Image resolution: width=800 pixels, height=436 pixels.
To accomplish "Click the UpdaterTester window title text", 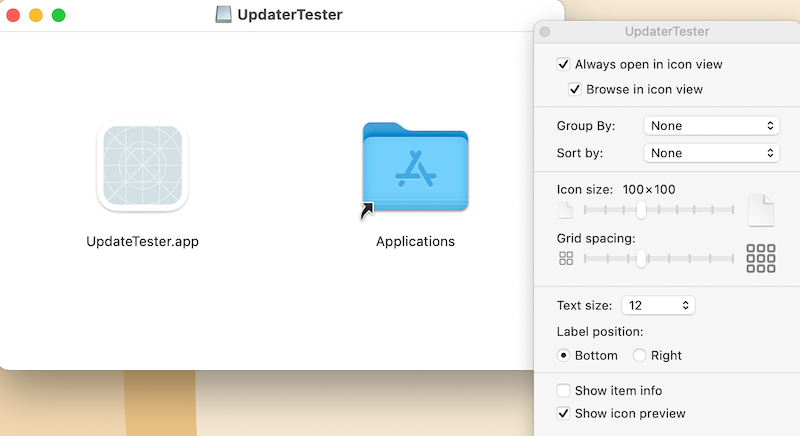I will point(290,14).
